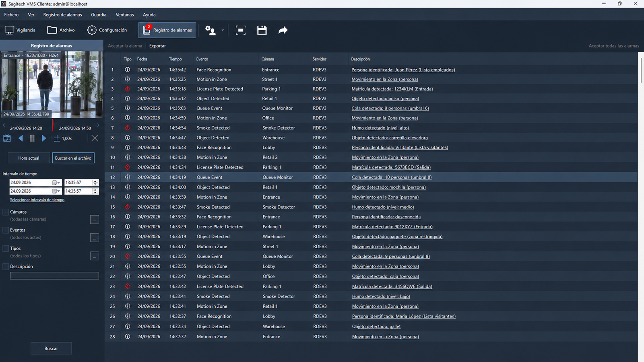Click the Buscar search button
This screenshot has width=644, height=362.
point(51,348)
